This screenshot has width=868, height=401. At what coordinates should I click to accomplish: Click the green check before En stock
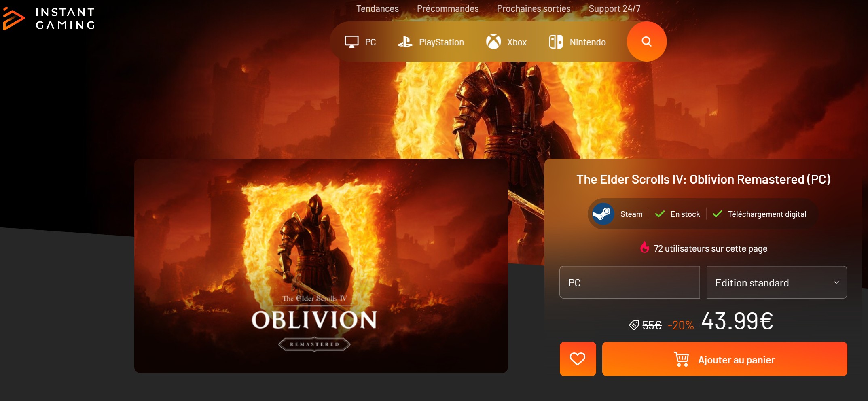[x=660, y=214]
